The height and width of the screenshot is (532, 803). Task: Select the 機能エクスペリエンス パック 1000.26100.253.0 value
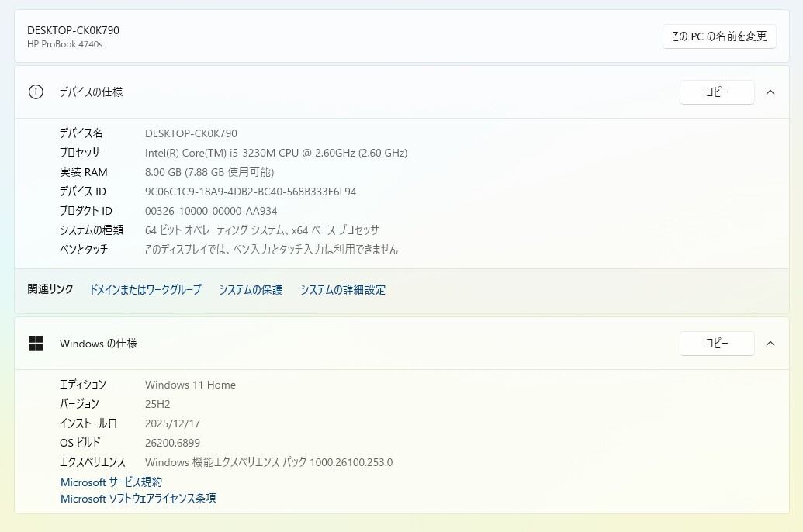pyautogui.click(x=269, y=462)
